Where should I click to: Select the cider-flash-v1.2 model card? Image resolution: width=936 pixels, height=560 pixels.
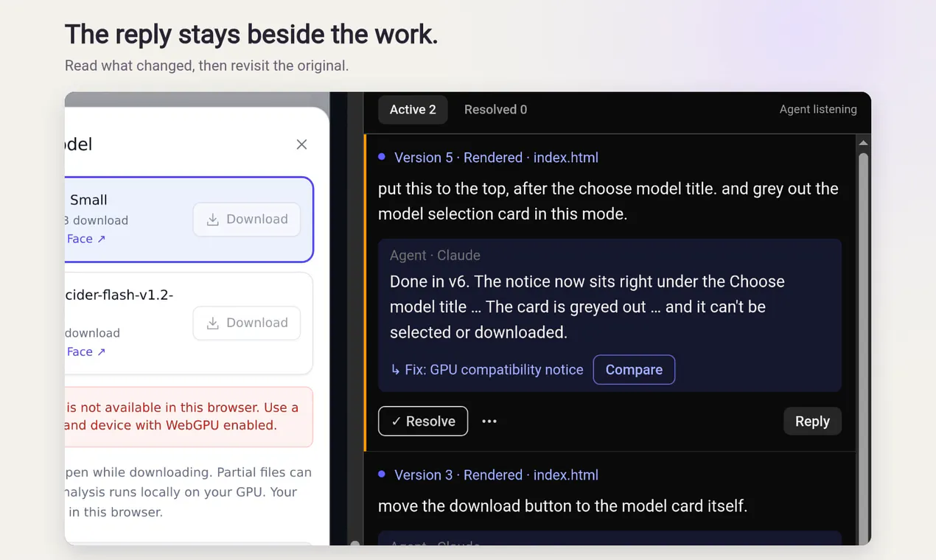click(x=189, y=323)
